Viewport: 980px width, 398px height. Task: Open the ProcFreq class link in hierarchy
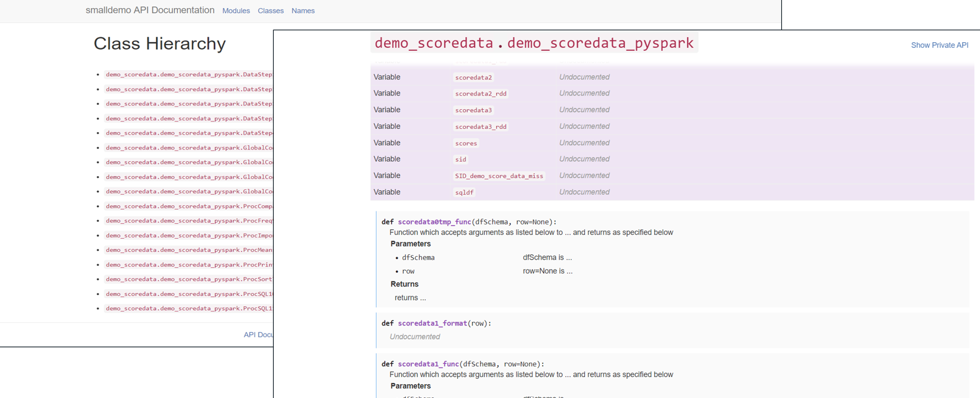pos(189,221)
